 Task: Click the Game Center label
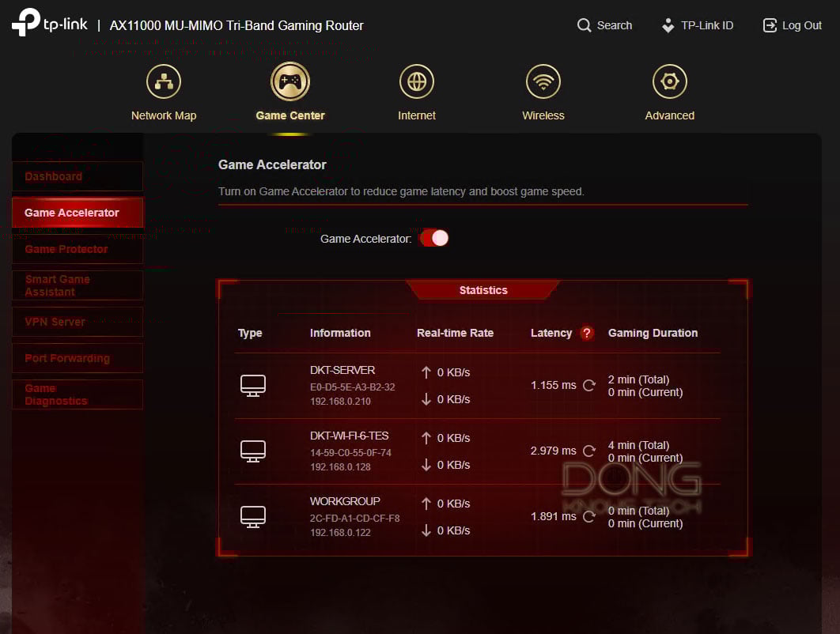point(290,115)
